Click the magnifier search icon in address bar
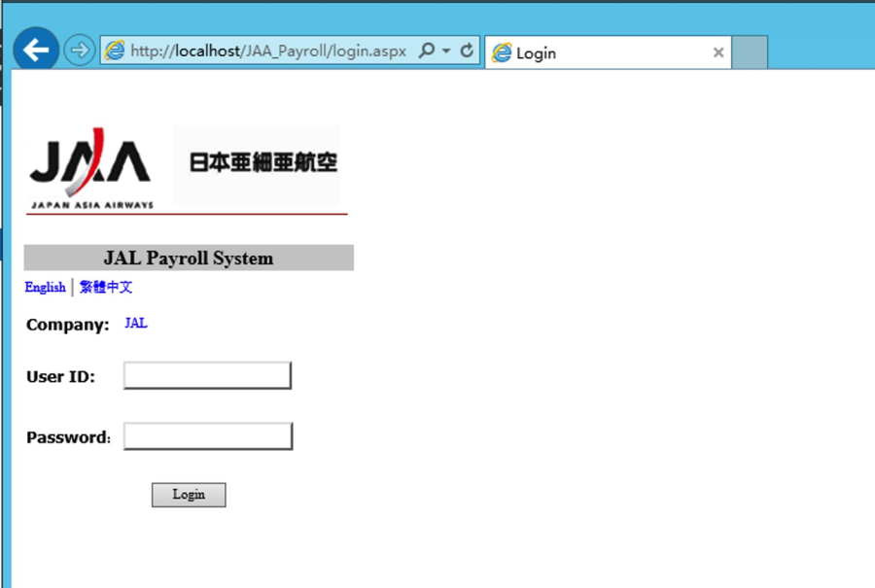This screenshot has height=588, width=875. pyautogui.click(x=426, y=52)
